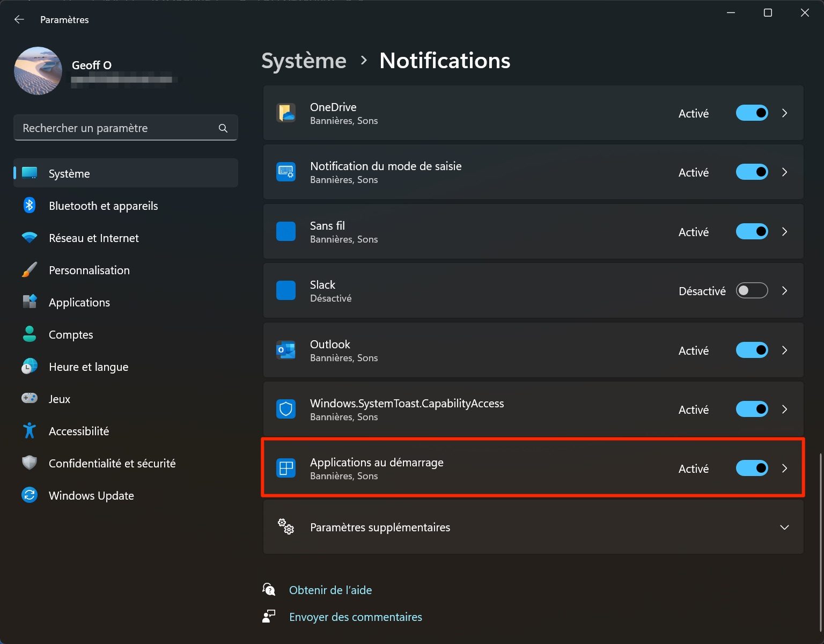Disable Notification du mode de saisie toggle
The width and height of the screenshot is (824, 644).
(x=752, y=172)
